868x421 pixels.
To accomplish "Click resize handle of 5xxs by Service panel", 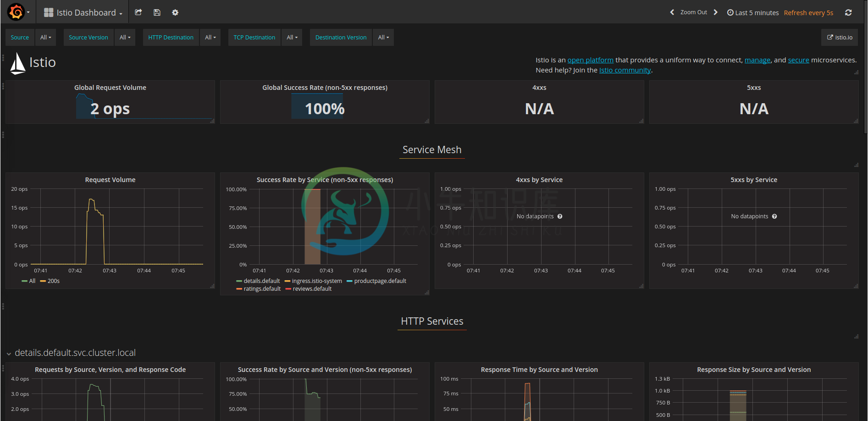I will click(856, 286).
